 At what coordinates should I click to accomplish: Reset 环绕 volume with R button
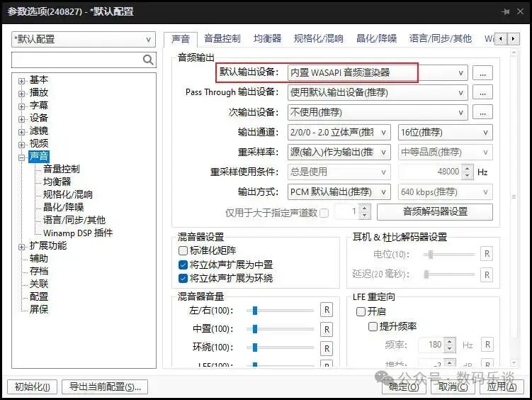327,348
